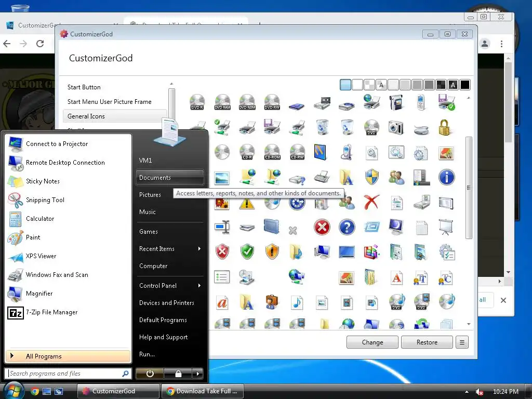Screen dimensions: 532x399
Task: Select the red X mark icon
Action: (371, 202)
